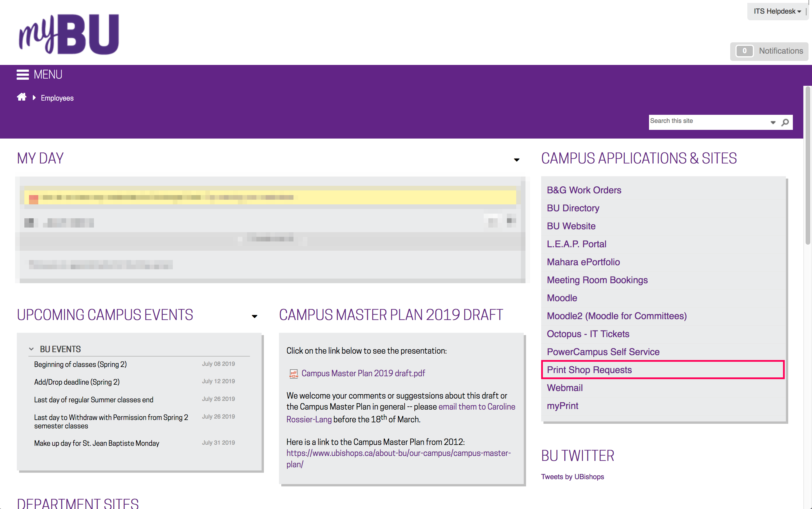Select Make up day for St. Jean Baptiste Monday
This screenshot has height=509, width=812.
(97, 443)
